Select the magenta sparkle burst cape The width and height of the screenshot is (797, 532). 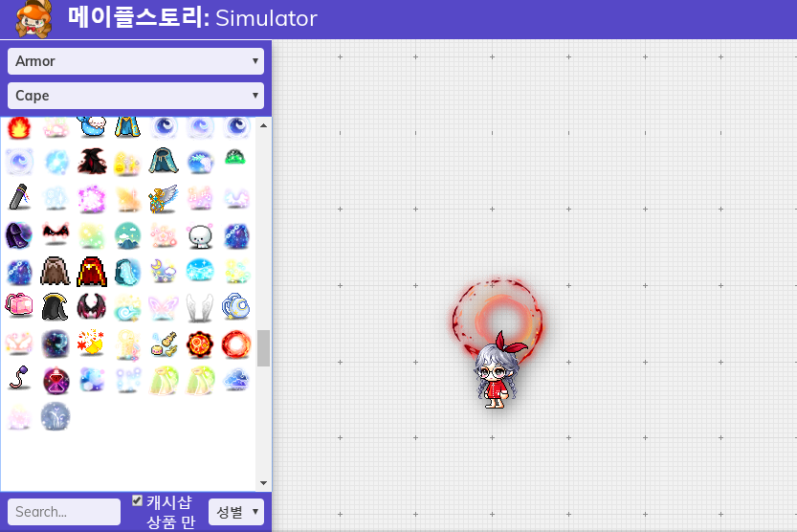point(92,198)
